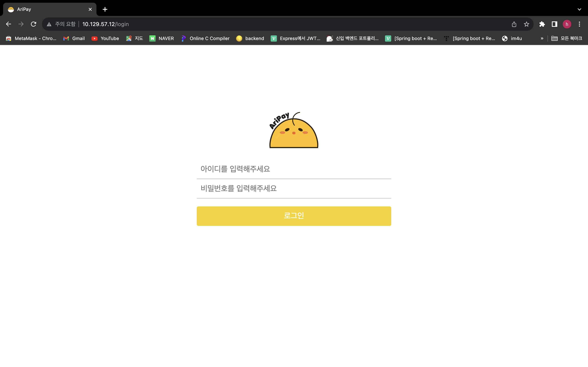Open Chrome three-dot menu

579,24
